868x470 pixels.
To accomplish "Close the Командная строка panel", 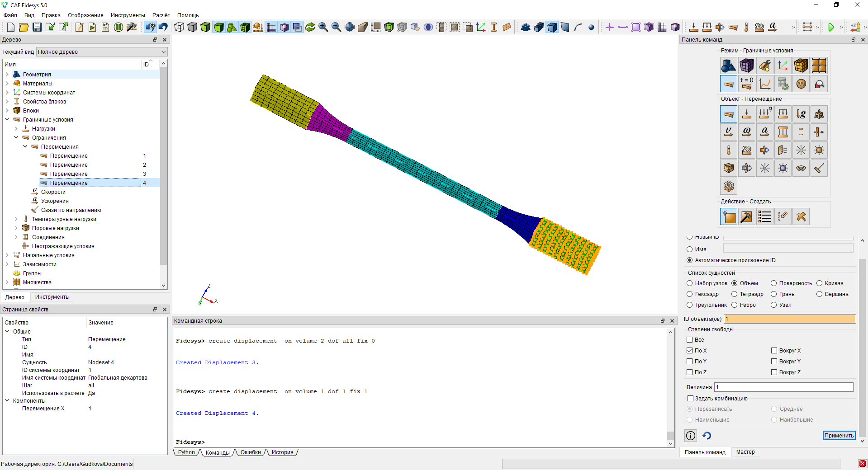I will coord(672,321).
